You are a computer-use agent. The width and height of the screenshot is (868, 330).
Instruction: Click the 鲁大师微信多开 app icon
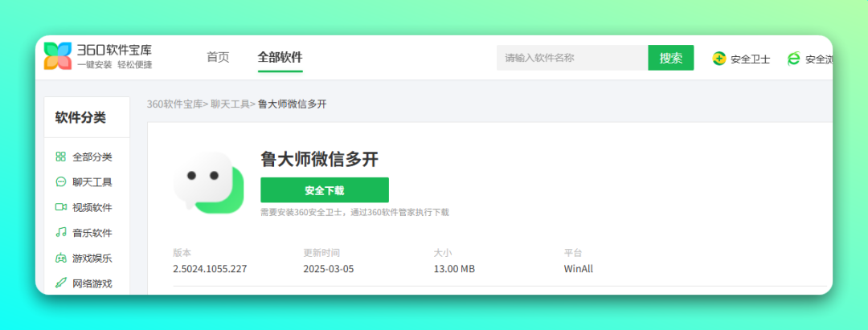pos(209,182)
